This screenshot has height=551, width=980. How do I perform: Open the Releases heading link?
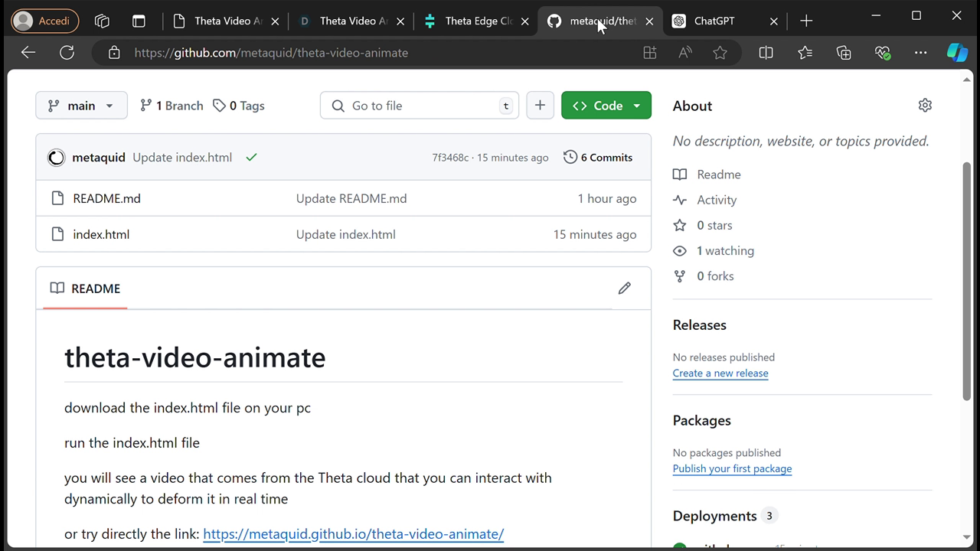pyautogui.click(x=700, y=325)
